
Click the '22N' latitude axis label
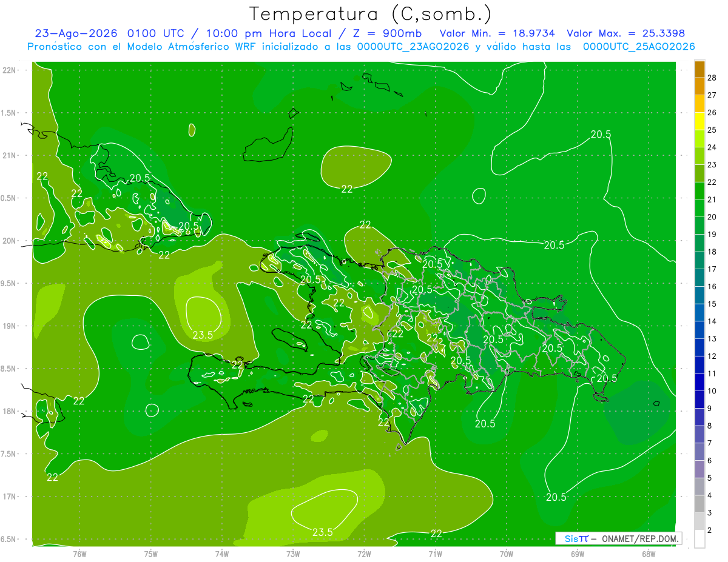[x=9, y=70]
